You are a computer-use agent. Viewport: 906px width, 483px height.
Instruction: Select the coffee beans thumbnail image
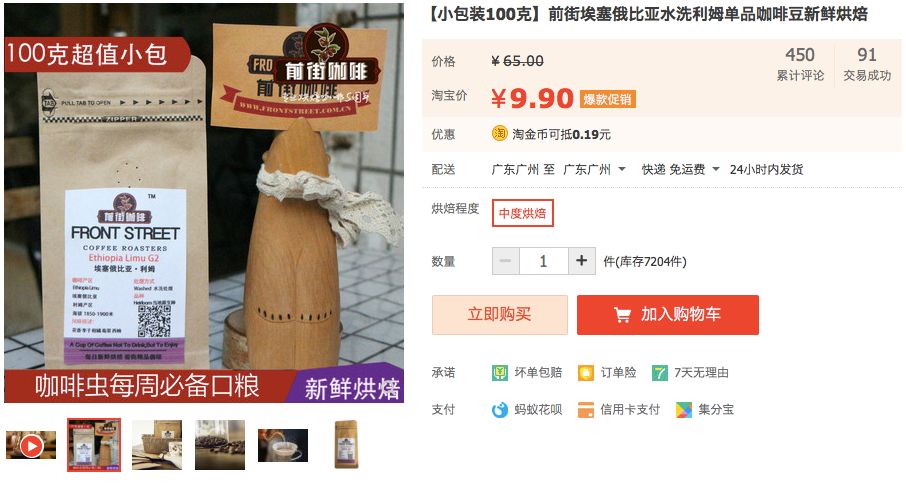tap(220, 445)
